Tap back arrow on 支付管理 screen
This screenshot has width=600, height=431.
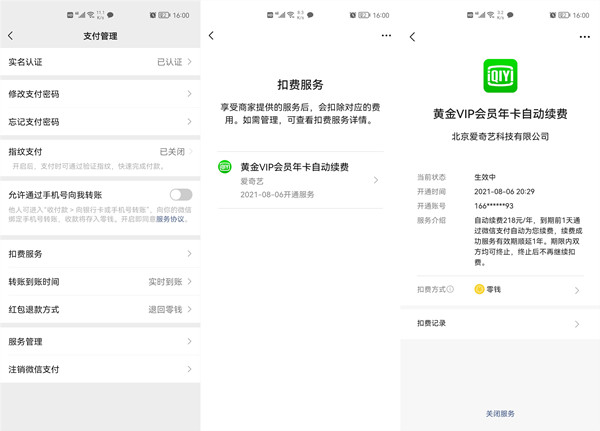pos(11,36)
